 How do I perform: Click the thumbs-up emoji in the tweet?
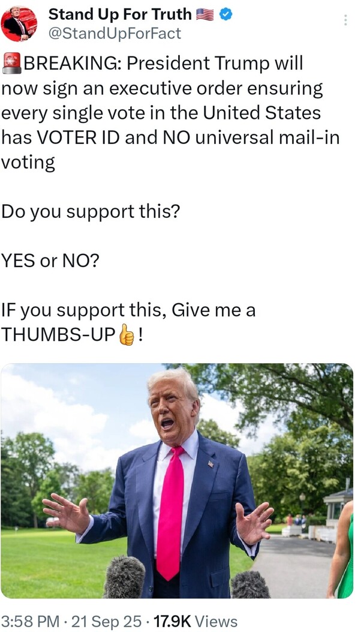pyautogui.click(x=127, y=336)
